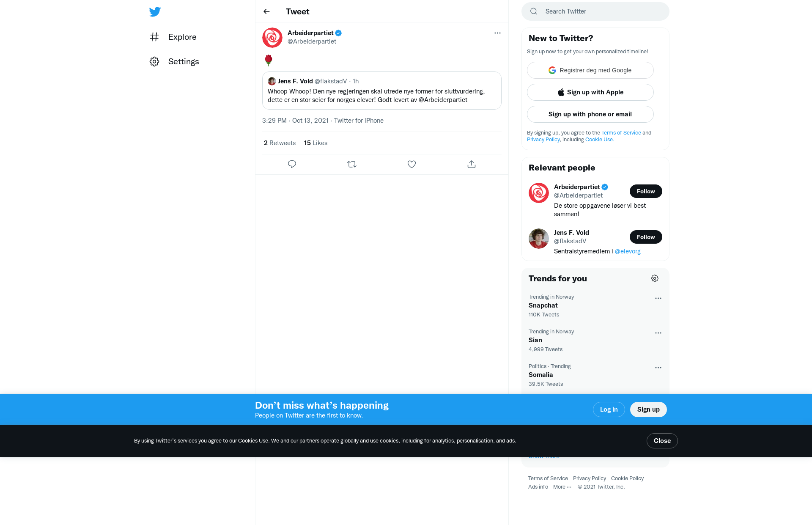Reply to the tweet via comment icon
Screen dimensions: 812x525
pyautogui.click(x=292, y=164)
